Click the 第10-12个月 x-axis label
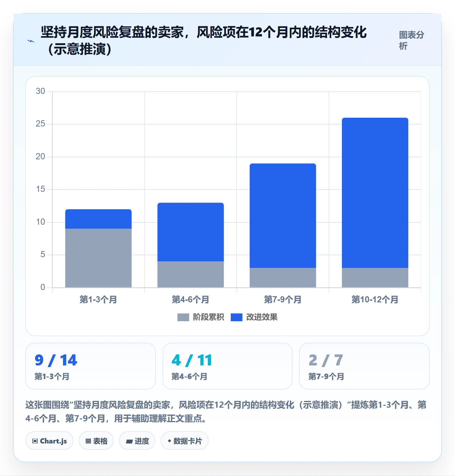 pos(375,299)
